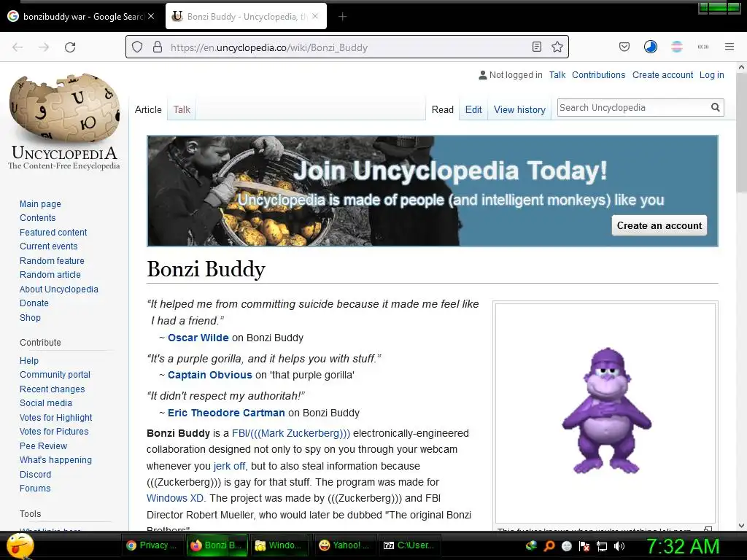
Task: Open the blue circular extension icon
Action: tap(650, 47)
